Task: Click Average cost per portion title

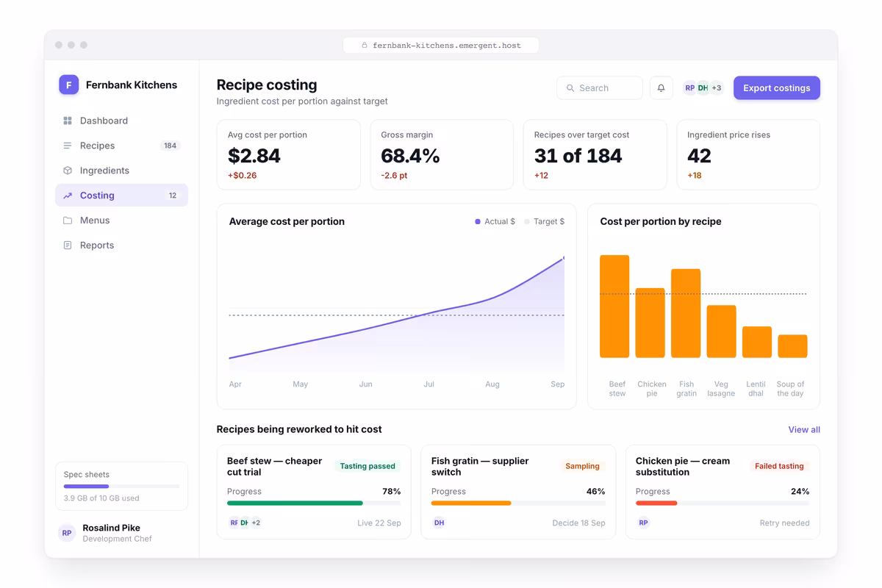Action: coord(287,221)
